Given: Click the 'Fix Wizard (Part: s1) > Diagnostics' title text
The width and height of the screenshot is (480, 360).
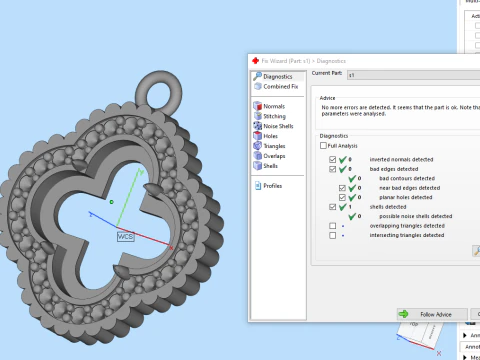Looking at the screenshot, I should 303,61.
